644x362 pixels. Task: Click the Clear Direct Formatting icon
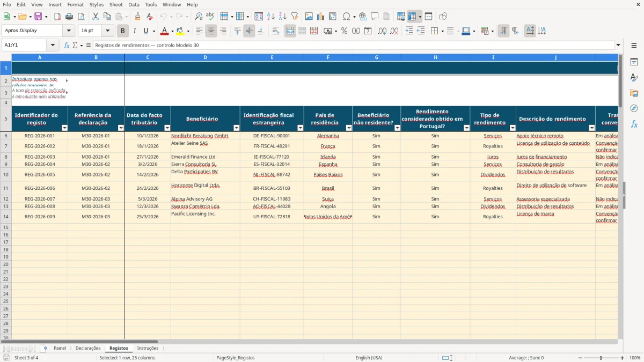[150, 17]
